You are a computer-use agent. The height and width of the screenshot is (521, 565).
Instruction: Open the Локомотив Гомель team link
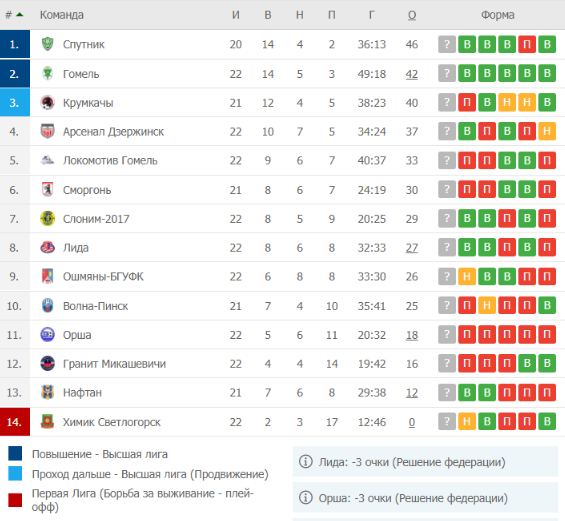[110, 160]
